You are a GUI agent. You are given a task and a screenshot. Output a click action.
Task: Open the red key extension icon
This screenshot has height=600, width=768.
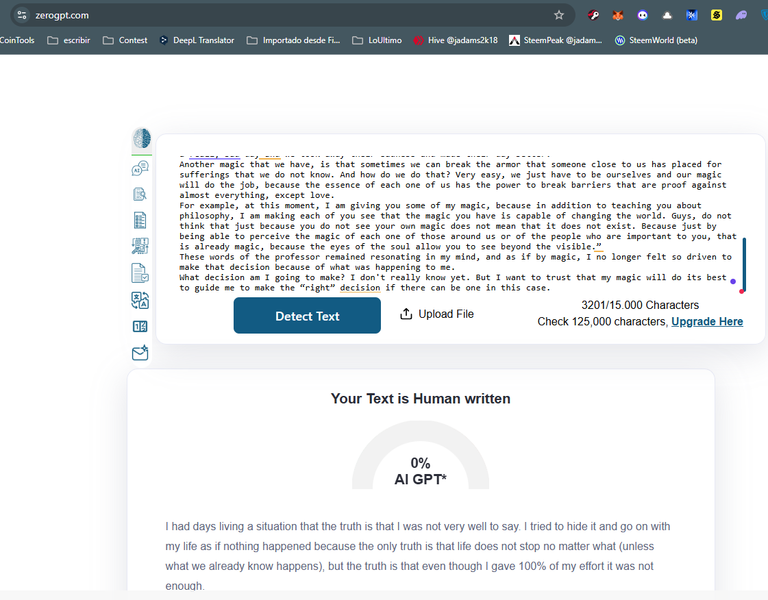(x=594, y=15)
